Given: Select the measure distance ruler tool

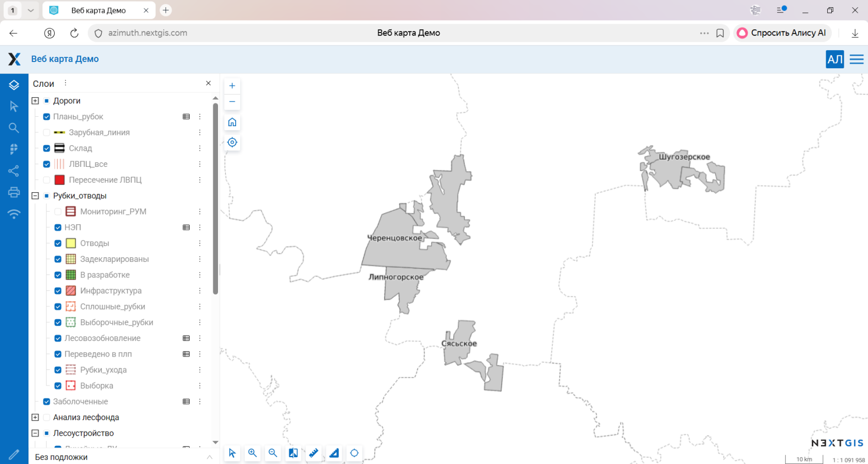Looking at the screenshot, I should (x=314, y=453).
